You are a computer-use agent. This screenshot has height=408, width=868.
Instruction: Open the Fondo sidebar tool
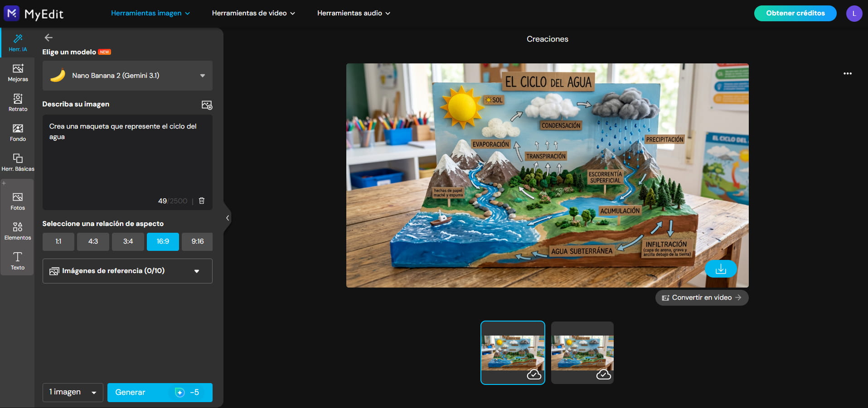(x=18, y=132)
